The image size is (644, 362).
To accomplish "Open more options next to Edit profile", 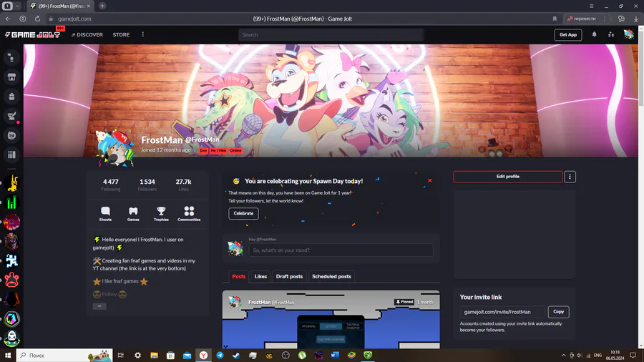I will pos(570,177).
